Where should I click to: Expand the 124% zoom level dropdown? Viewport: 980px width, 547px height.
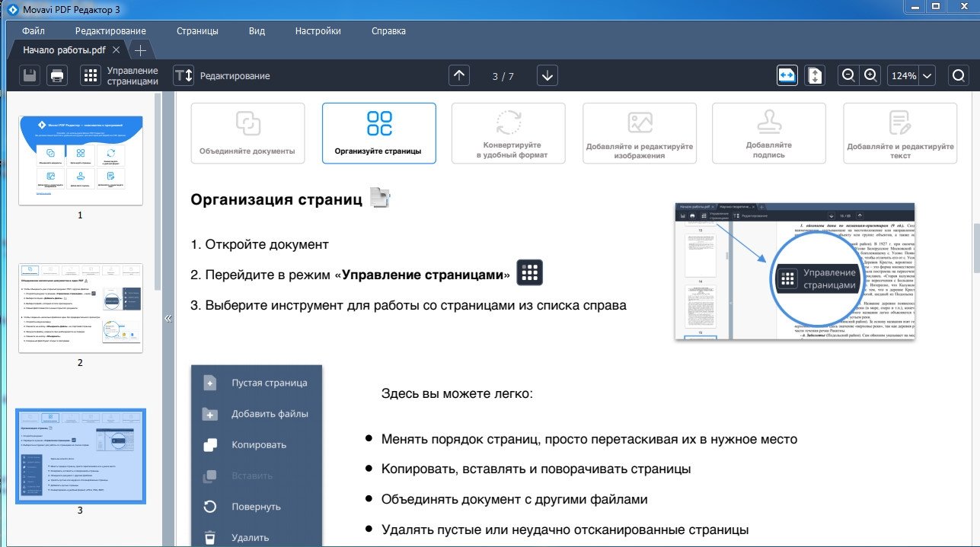coord(912,75)
